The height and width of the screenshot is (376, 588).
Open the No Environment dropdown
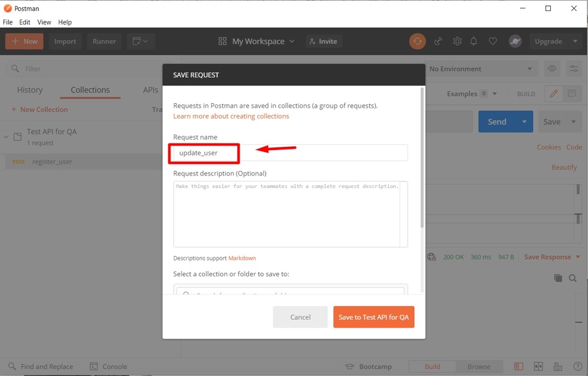[482, 69]
